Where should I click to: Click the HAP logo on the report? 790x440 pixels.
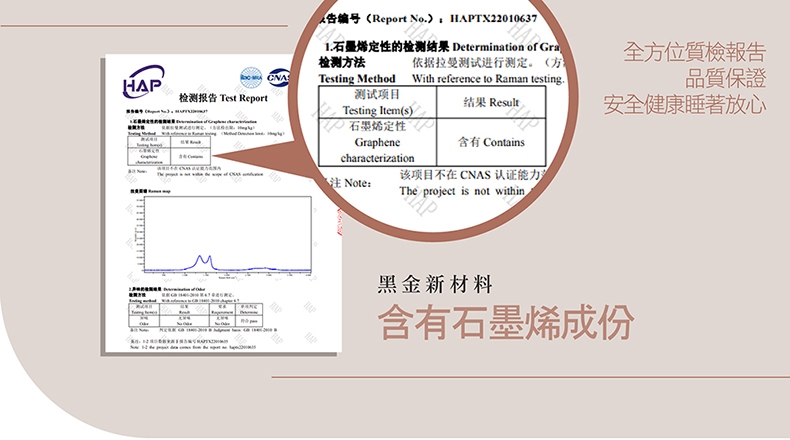[140, 86]
